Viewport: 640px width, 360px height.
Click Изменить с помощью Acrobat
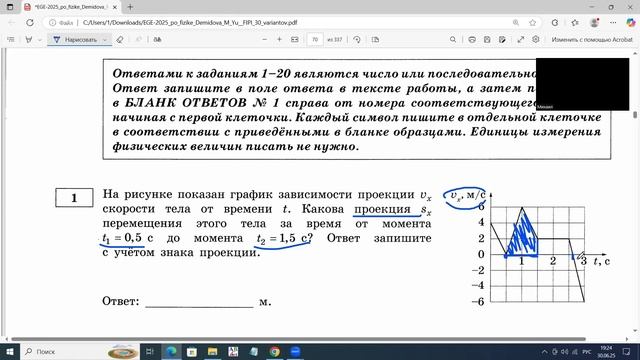click(x=592, y=40)
